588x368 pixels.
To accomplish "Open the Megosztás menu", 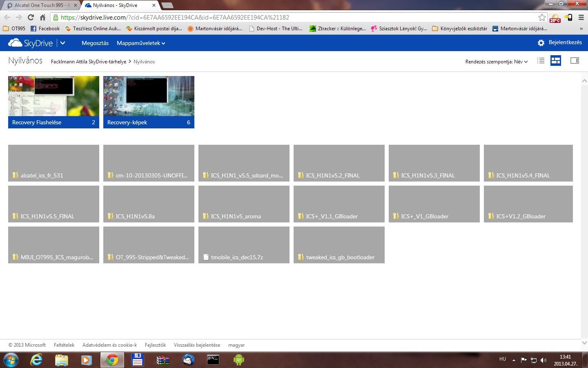I will click(95, 43).
